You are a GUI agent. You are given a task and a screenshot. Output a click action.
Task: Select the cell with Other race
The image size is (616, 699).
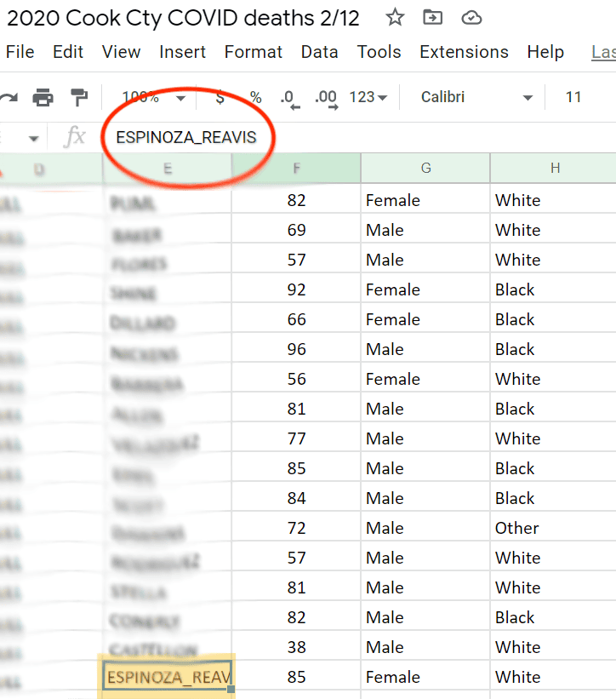(553, 528)
